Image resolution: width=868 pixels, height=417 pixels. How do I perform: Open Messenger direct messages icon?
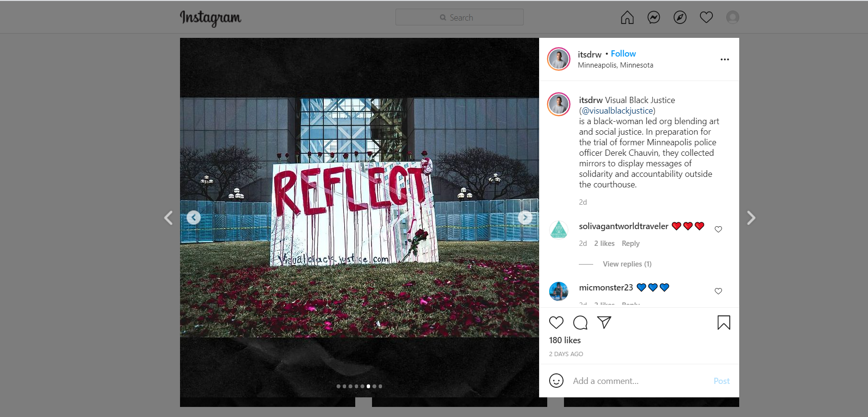(654, 18)
